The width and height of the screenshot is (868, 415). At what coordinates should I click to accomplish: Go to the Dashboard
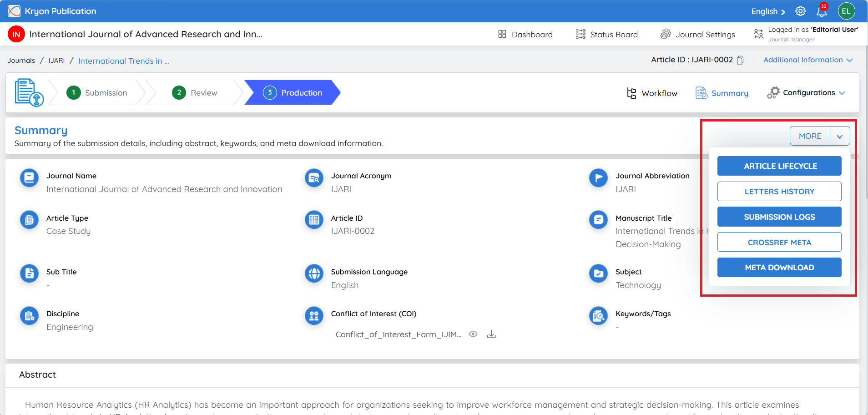pyautogui.click(x=525, y=34)
